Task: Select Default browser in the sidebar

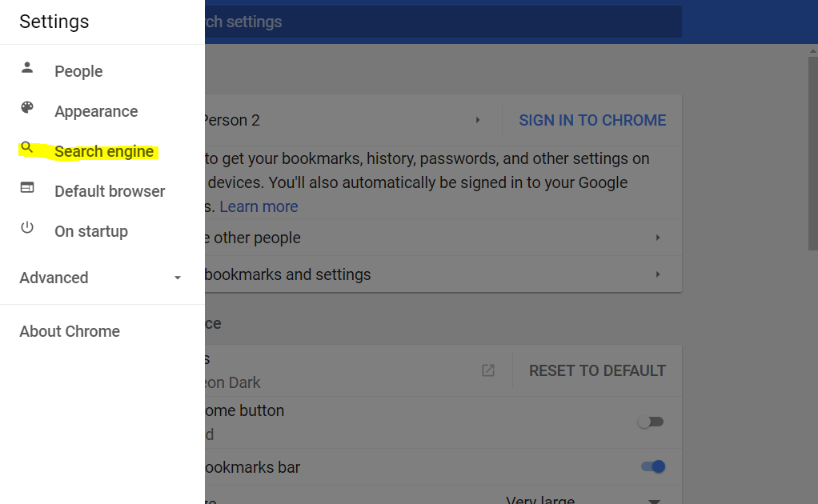Action: click(110, 191)
